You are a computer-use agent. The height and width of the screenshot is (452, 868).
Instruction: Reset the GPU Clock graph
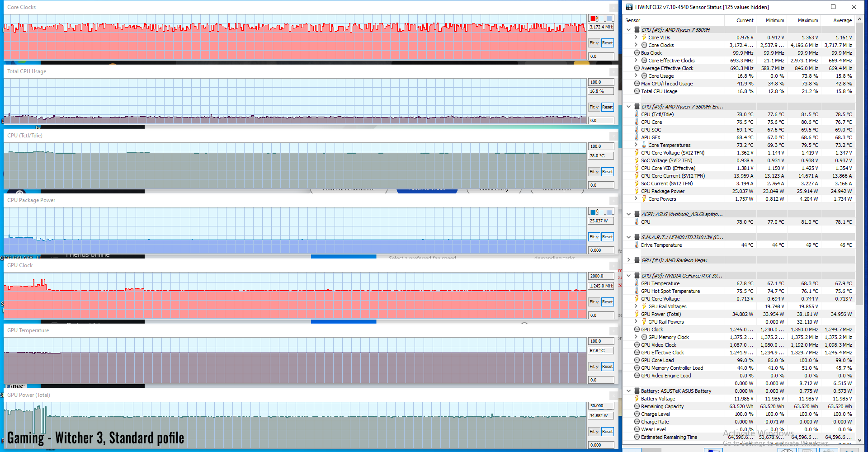pyautogui.click(x=607, y=302)
